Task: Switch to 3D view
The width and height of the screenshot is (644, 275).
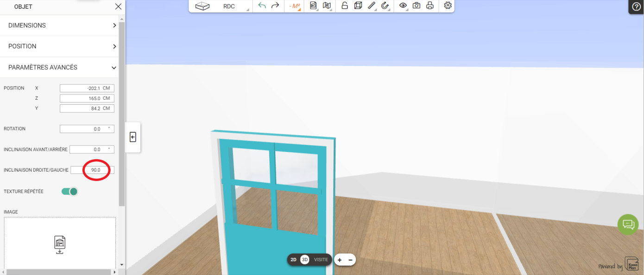Action: [305, 260]
